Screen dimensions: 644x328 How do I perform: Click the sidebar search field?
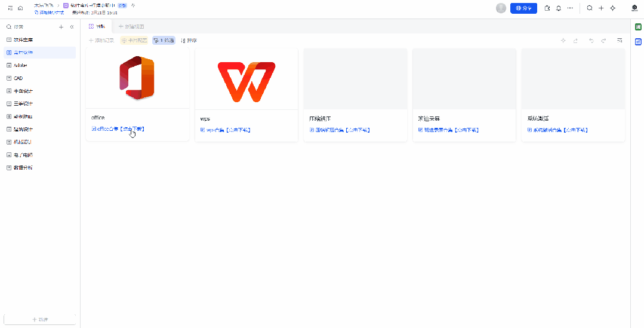click(x=30, y=27)
